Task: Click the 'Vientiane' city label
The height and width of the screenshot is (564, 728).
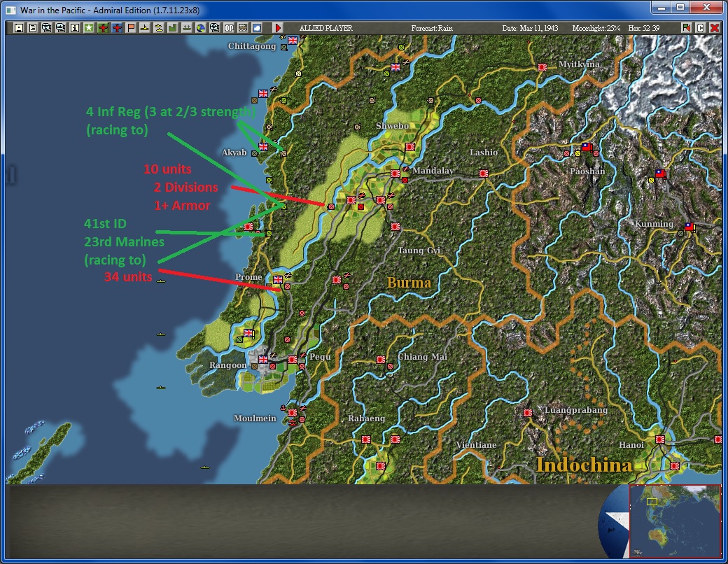Action: [x=476, y=445]
